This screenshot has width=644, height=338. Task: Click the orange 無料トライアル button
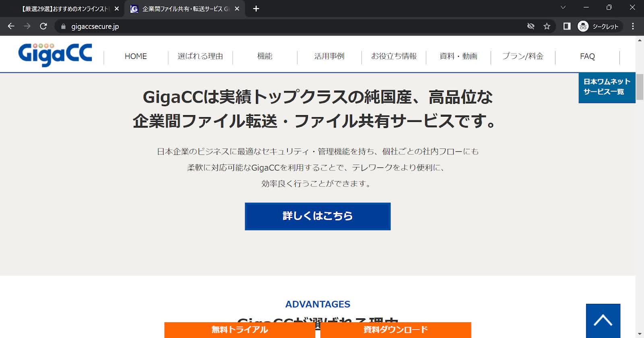point(239,330)
